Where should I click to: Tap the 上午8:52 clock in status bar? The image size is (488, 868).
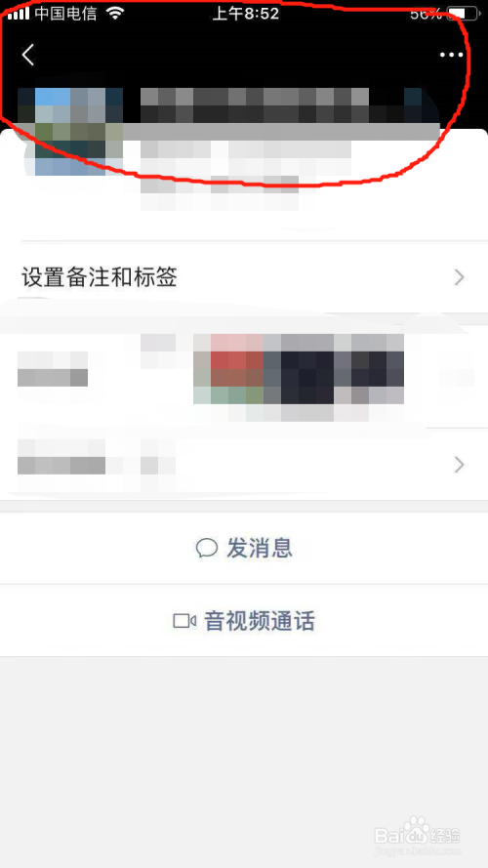(246, 14)
